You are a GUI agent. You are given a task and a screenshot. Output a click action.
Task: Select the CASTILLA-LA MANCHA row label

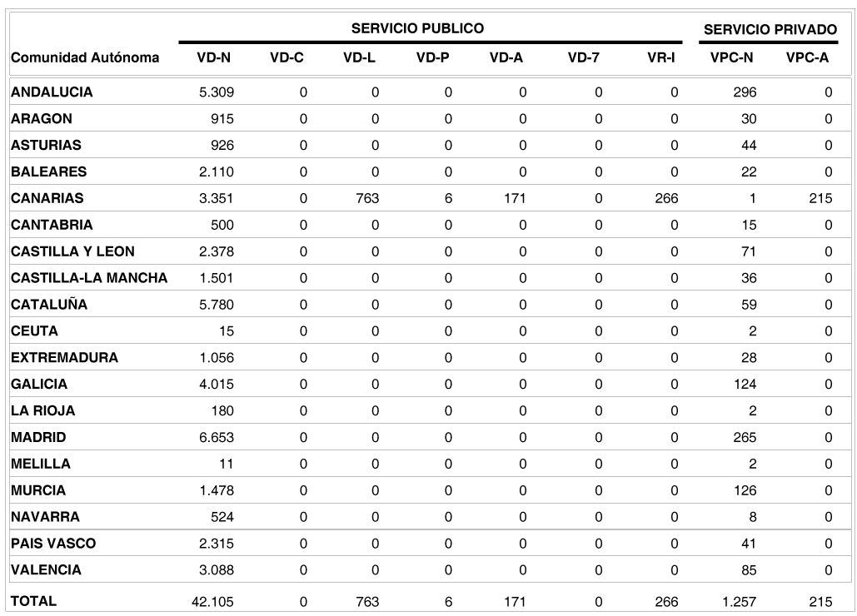pyautogui.click(x=87, y=278)
